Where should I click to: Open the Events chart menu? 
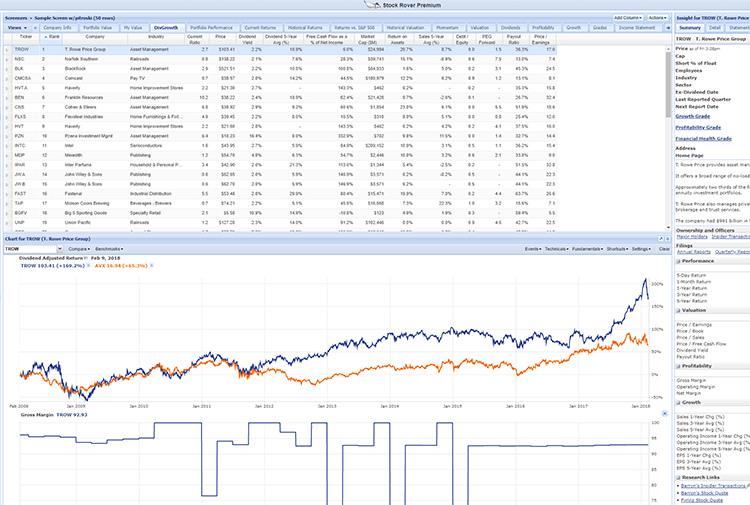pos(533,249)
